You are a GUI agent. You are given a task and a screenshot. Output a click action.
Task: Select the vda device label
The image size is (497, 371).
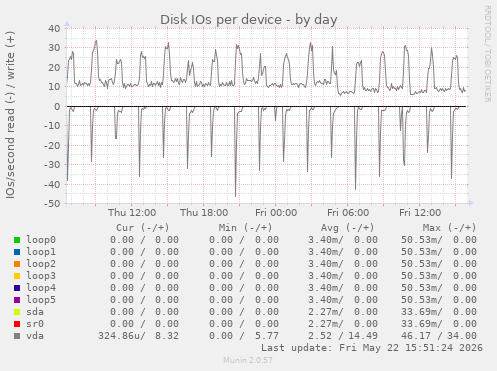(35, 336)
